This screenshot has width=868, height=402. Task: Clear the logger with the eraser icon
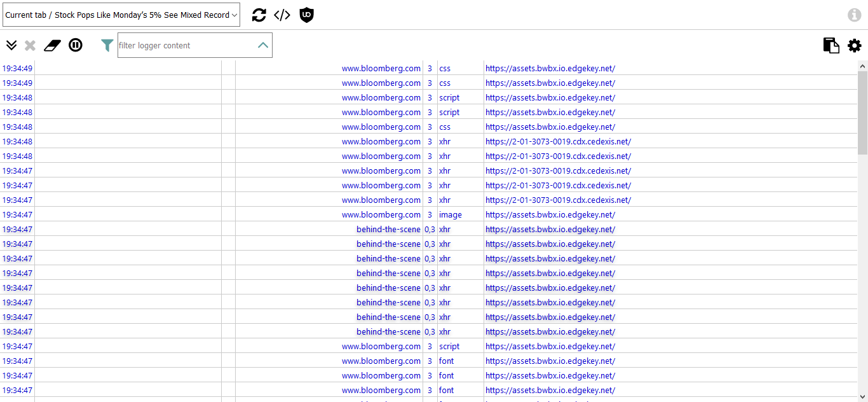[52, 45]
